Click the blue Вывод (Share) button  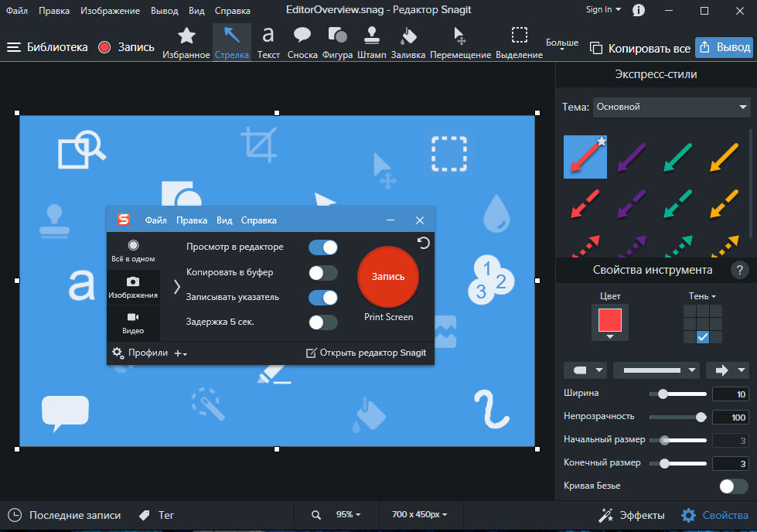[x=725, y=47]
